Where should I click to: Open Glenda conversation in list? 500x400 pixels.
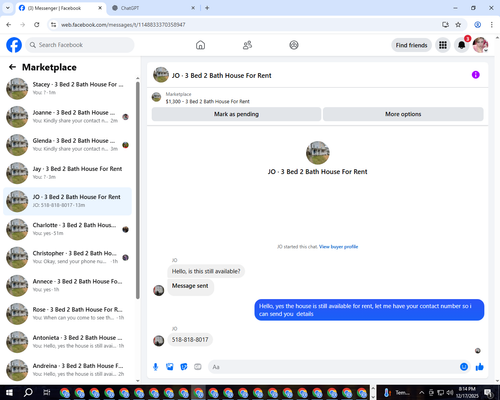tap(67, 145)
